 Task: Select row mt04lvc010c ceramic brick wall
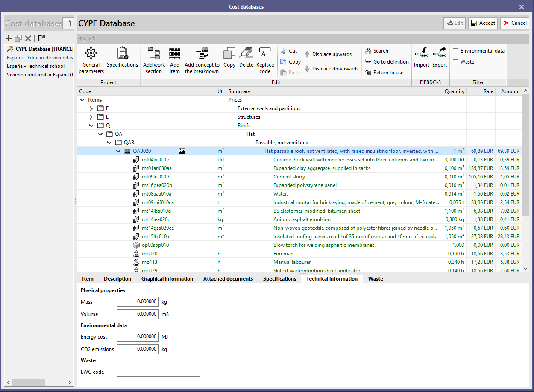(x=299, y=160)
